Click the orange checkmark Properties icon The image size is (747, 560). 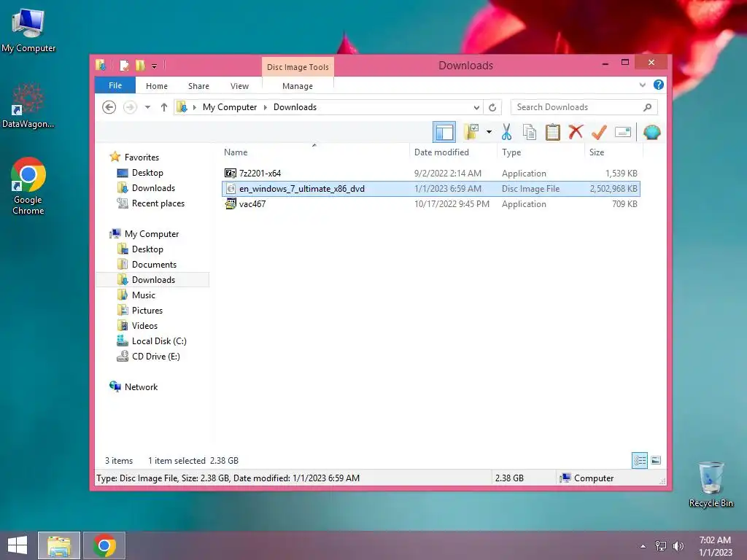pyautogui.click(x=599, y=133)
